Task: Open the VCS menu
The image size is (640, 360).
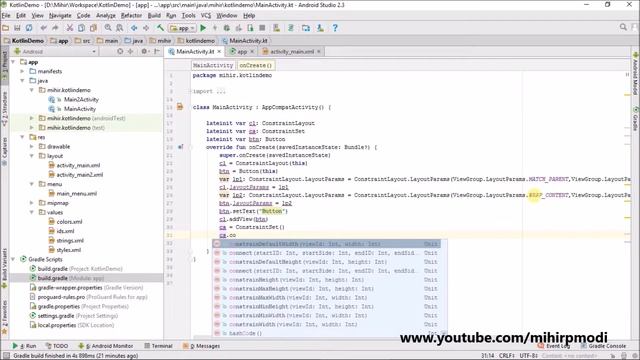Action: point(206,16)
